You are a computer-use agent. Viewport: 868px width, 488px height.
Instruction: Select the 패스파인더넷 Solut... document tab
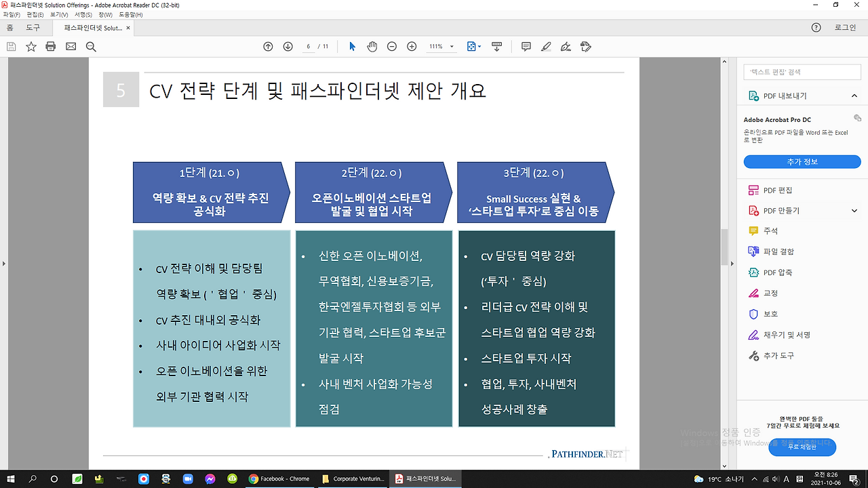93,28
